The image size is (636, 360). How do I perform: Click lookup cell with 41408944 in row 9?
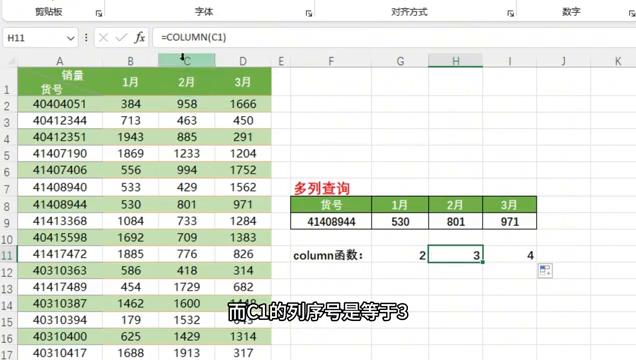331,222
